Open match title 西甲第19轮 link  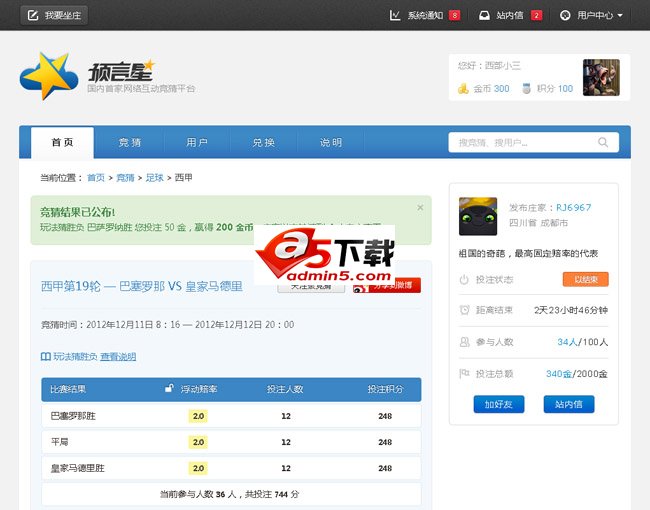coord(142,287)
